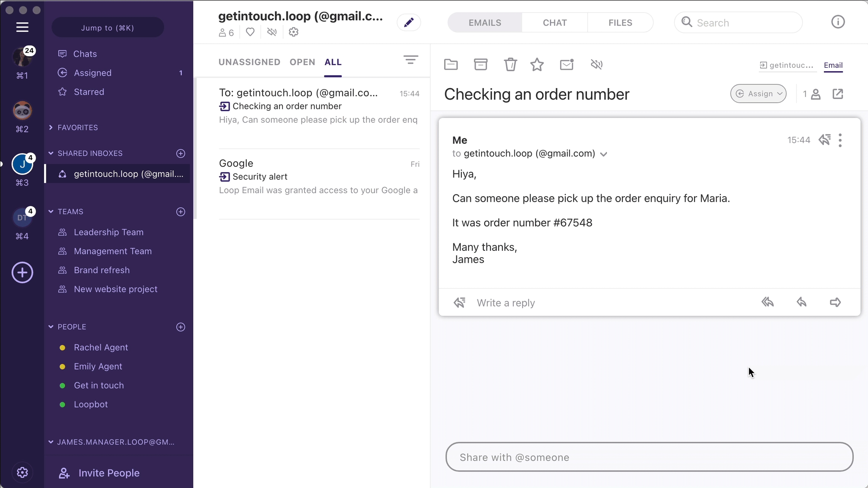Open app settings gear at bottom left
868x488 pixels.
[22, 472]
